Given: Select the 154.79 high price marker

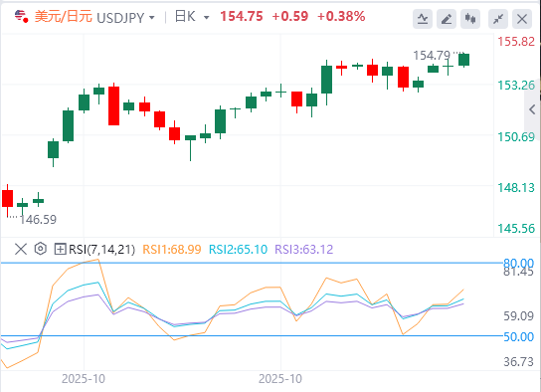Looking at the screenshot, I should [x=432, y=55].
